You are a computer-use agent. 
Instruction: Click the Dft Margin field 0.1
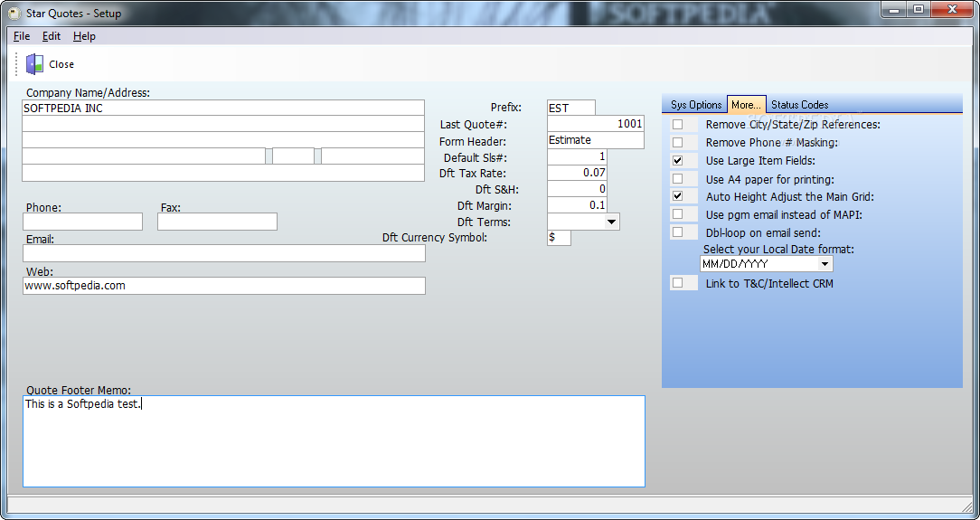coord(577,205)
